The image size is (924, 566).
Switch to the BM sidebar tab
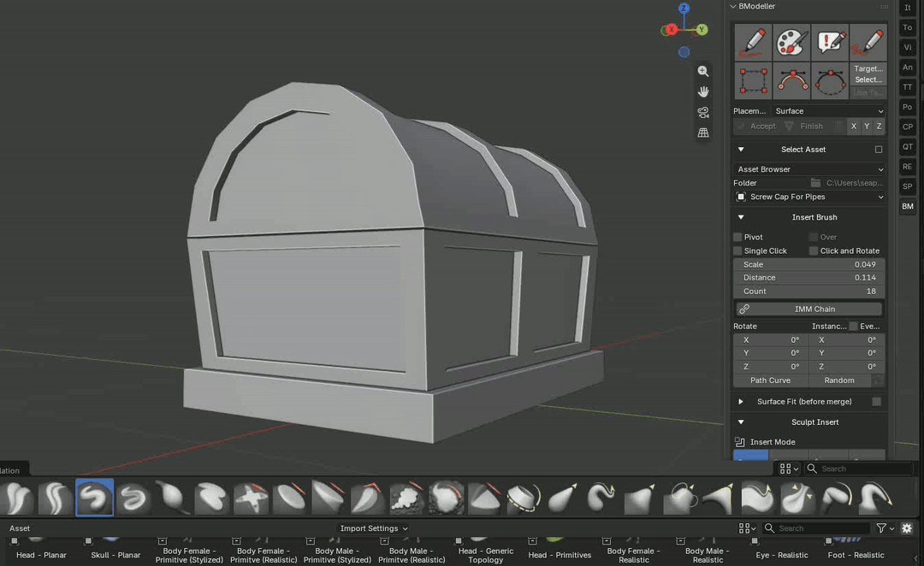tap(908, 206)
